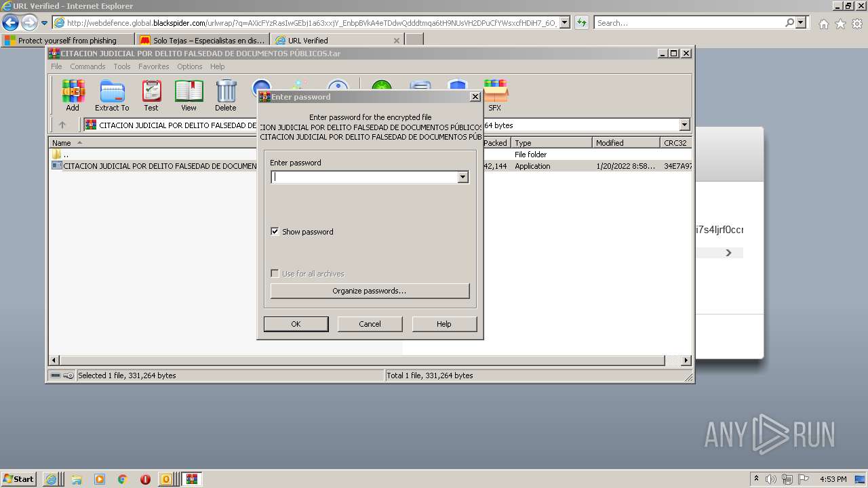Click Organize passwords button
This screenshot has height=488, width=868.
point(370,291)
